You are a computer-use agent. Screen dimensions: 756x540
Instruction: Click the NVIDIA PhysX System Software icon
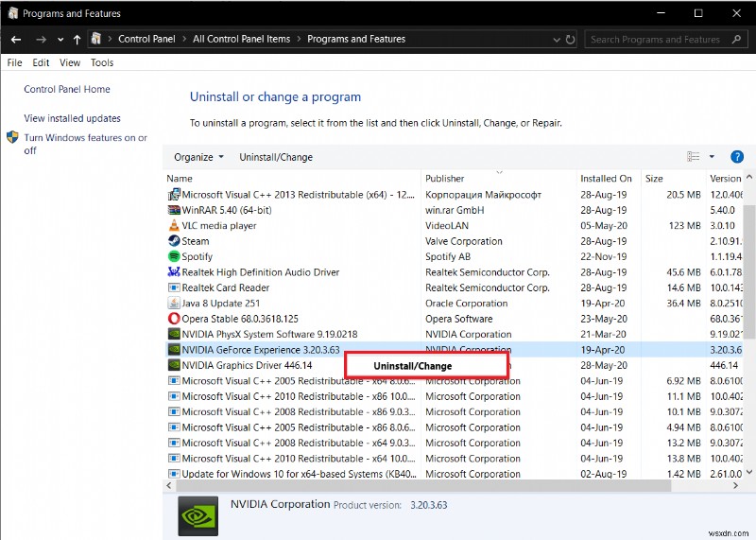pos(174,334)
